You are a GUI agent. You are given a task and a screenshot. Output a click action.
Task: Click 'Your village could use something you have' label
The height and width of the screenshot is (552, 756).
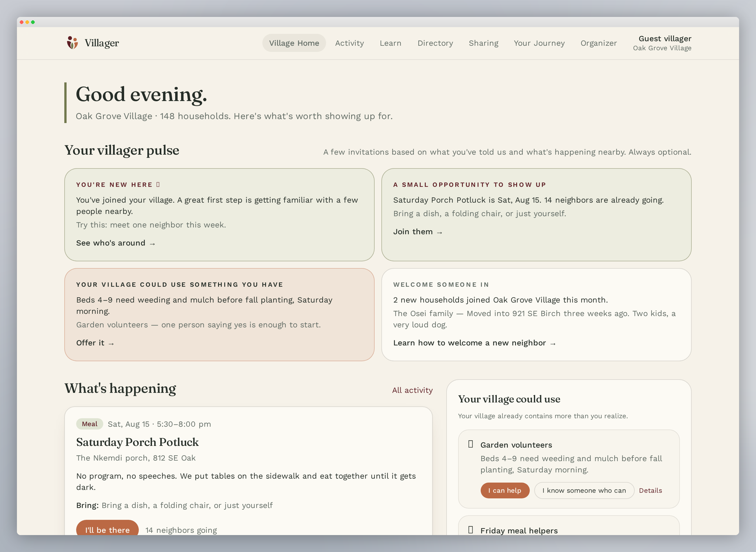tap(180, 284)
